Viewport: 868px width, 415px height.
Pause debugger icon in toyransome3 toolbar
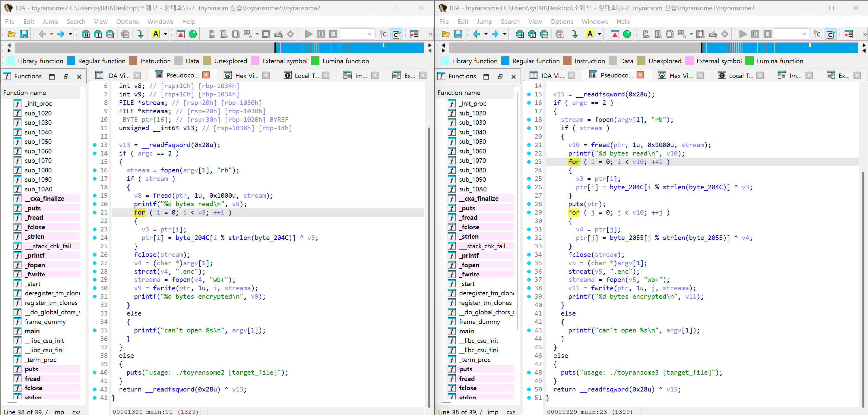click(755, 34)
